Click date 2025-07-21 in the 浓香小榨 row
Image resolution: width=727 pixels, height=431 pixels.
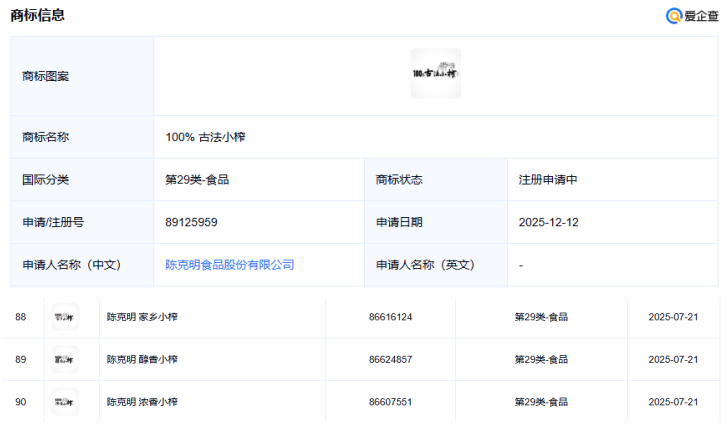(673, 402)
